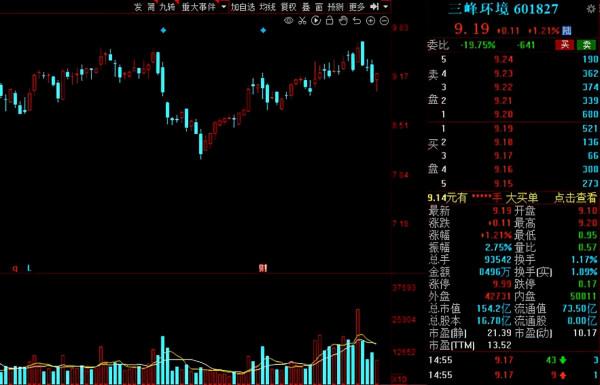Open the 更多 more menu

coord(357,7)
